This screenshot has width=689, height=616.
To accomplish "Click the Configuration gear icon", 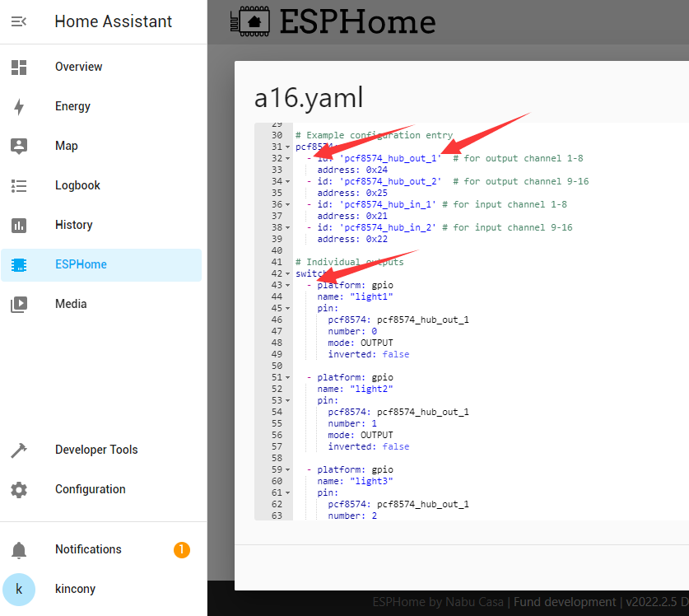I will click(19, 489).
